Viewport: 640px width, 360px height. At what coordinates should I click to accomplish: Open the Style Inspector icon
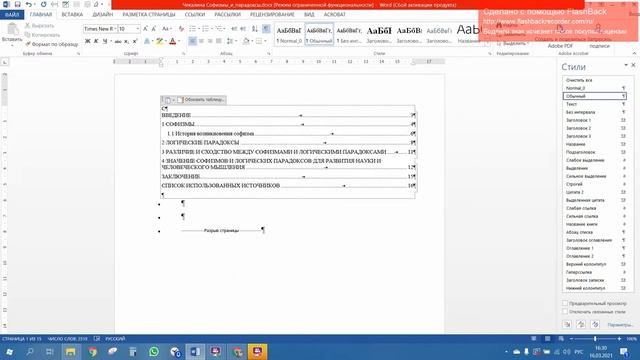[581, 324]
